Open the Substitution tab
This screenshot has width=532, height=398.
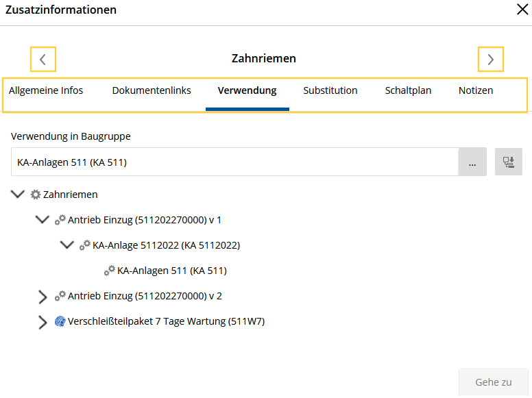[330, 90]
